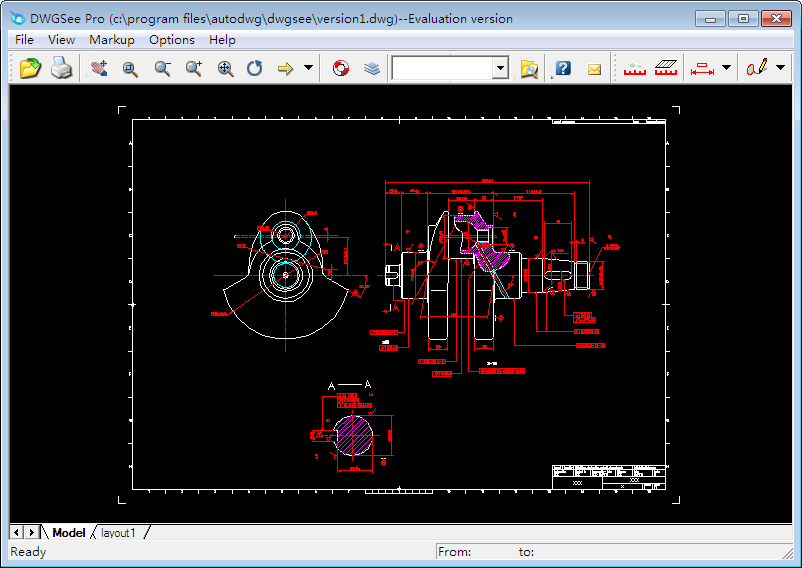Select the Measure Area tool
Image resolution: width=802 pixels, height=568 pixels.
tap(666, 68)
